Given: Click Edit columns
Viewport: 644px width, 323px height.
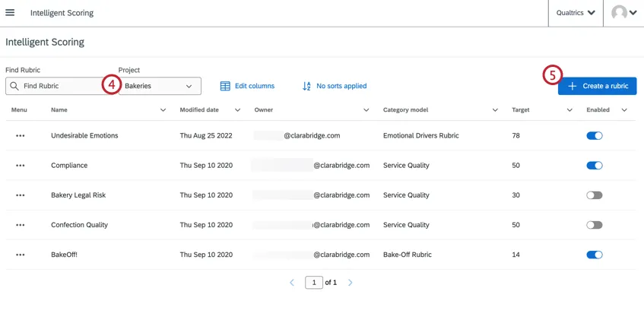Looking at the screenshot, I should 247,86.
